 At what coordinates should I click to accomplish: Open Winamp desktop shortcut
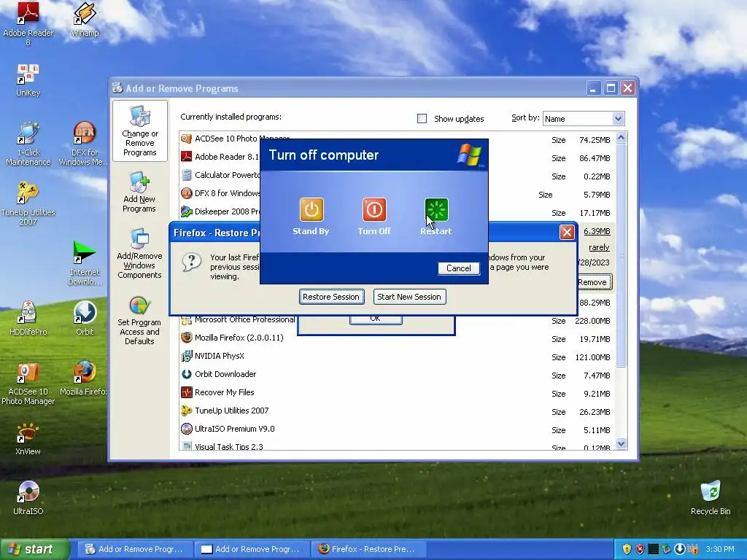(x=85, y=20)
